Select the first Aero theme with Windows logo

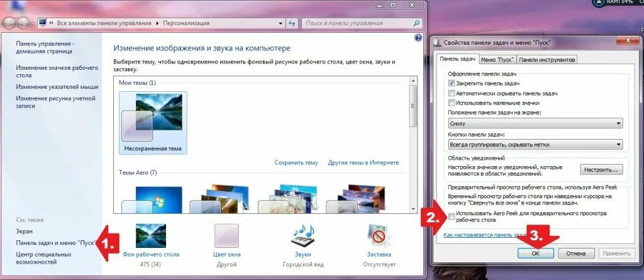[152, 199]
